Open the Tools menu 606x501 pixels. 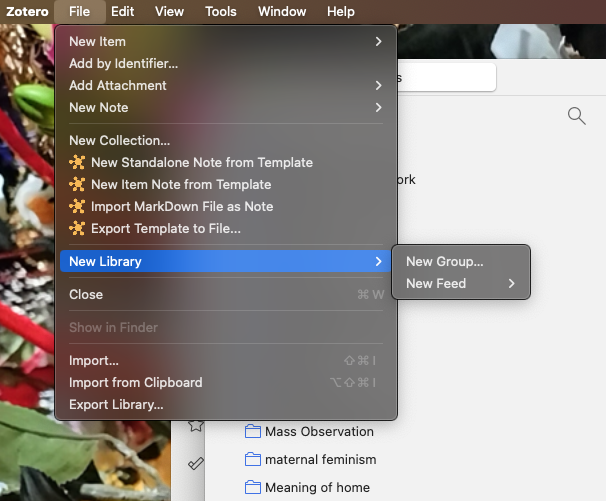[221, 12]
